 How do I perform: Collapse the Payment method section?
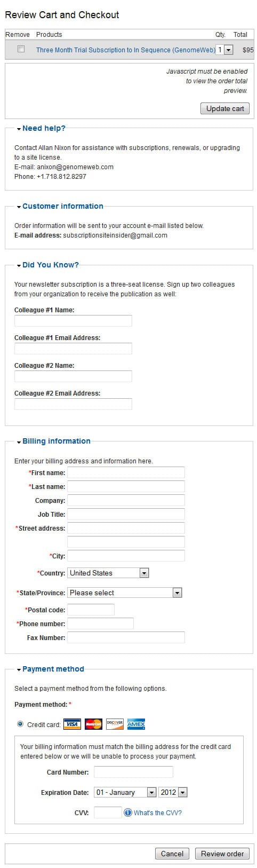pos(19,670)
